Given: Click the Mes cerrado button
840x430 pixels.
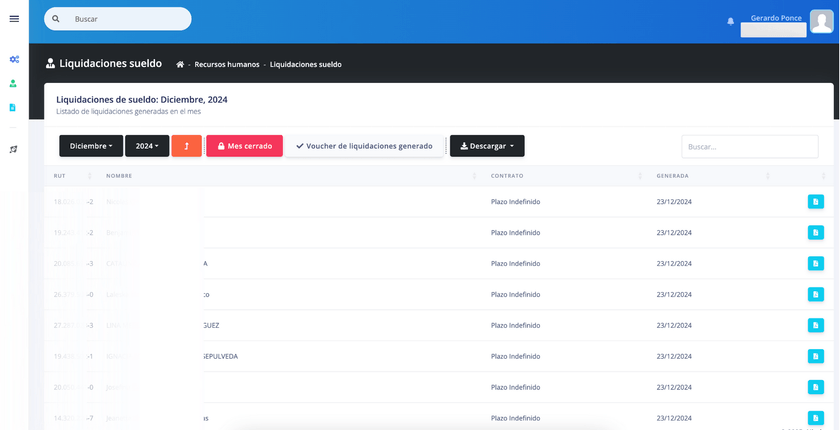Looking at the screenshot, I should (x=244, y=146).
